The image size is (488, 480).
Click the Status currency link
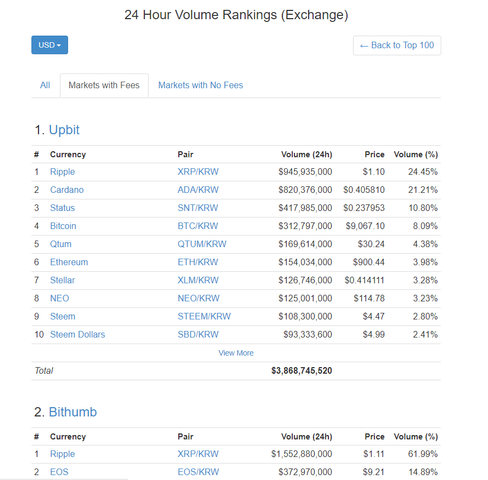[x=62, y=208]
